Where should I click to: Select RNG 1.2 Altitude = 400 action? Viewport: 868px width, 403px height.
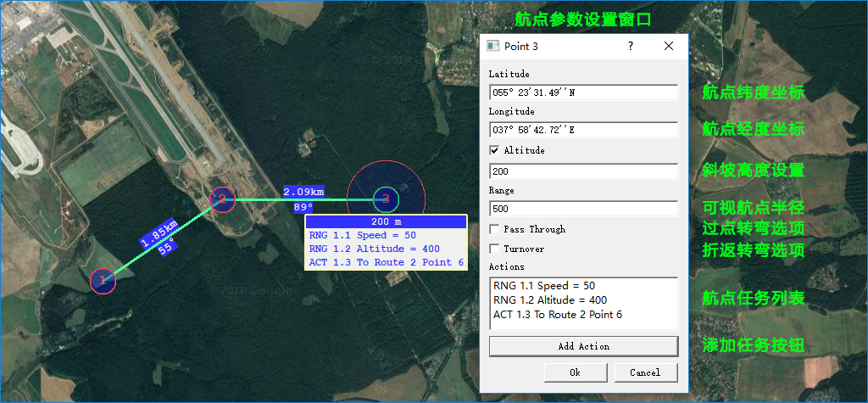[550, 300]
